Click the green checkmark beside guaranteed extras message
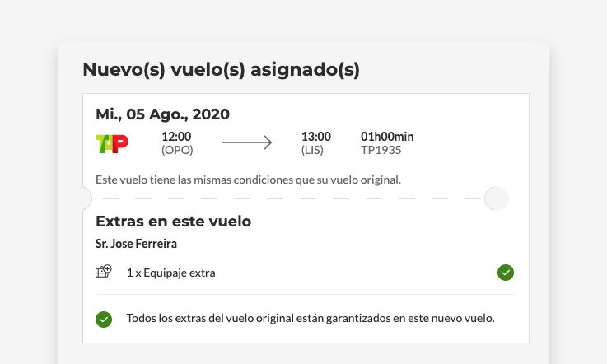This screenshot has width=607, height=364. click(x=104, y=319)
